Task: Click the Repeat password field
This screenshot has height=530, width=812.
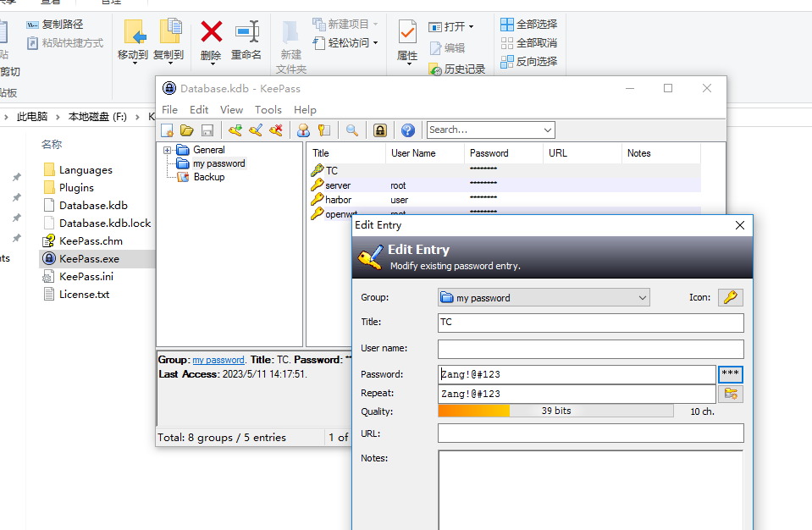Action: pyautogui.click(x=577, y=394)
